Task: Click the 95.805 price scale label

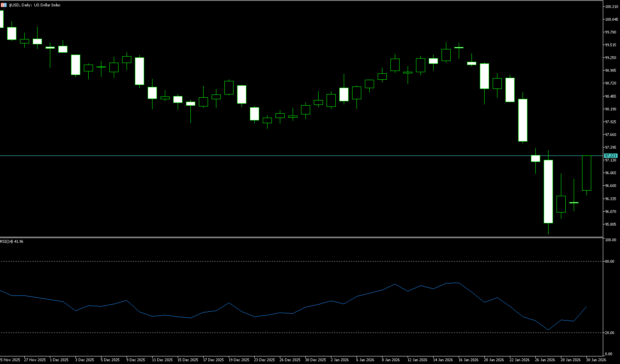Action: click(x=611, y=224)
